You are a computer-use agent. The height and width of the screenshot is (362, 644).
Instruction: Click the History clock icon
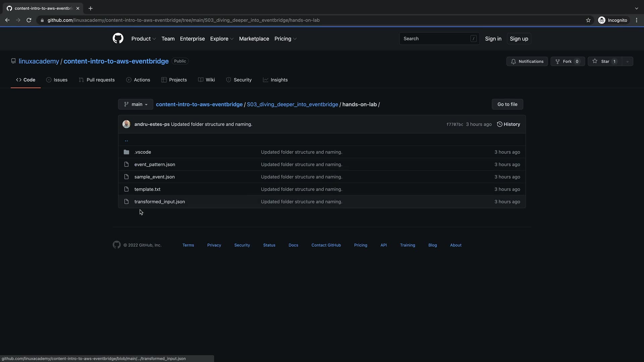[499, 124]
